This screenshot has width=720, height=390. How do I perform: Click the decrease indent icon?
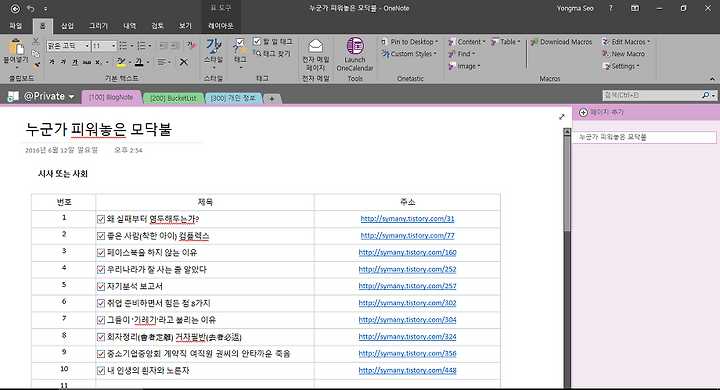[163, 46]
